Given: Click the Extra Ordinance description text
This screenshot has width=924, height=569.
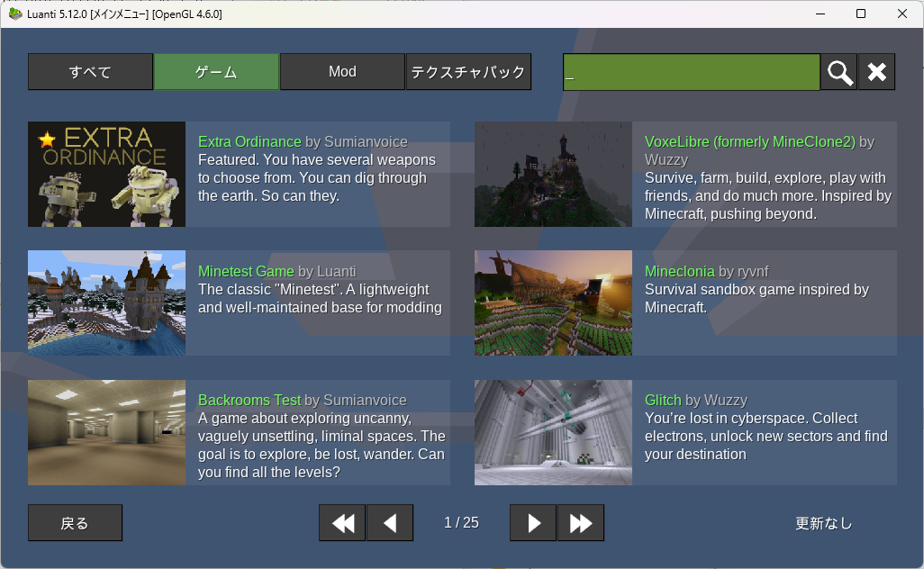Looking at the screenshot, I should click(316, 178).
